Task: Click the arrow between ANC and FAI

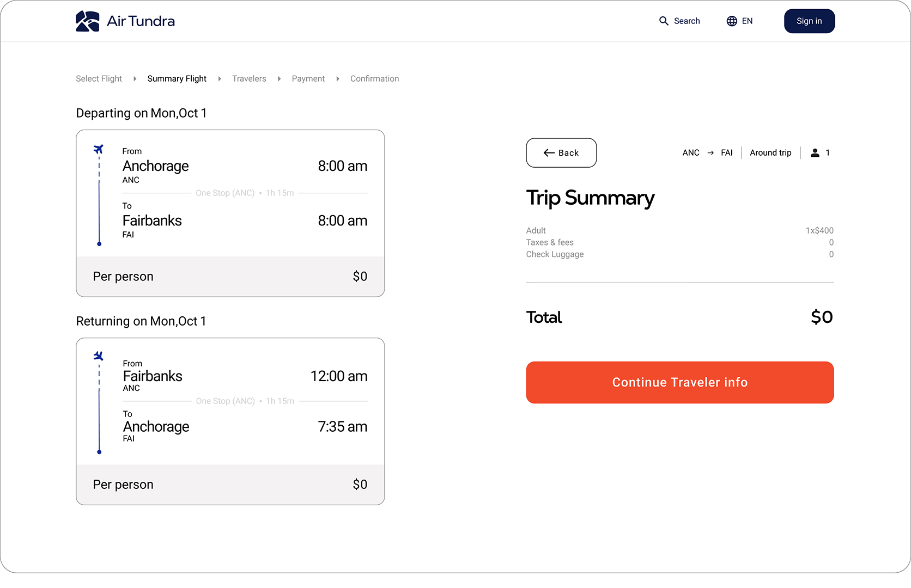Action: tap(710, 153)
